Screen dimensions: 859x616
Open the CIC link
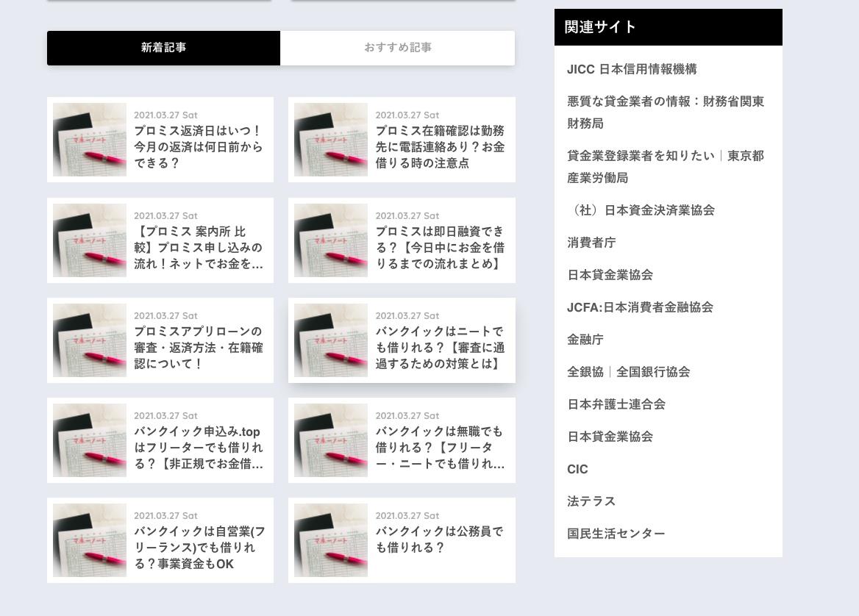577,469
